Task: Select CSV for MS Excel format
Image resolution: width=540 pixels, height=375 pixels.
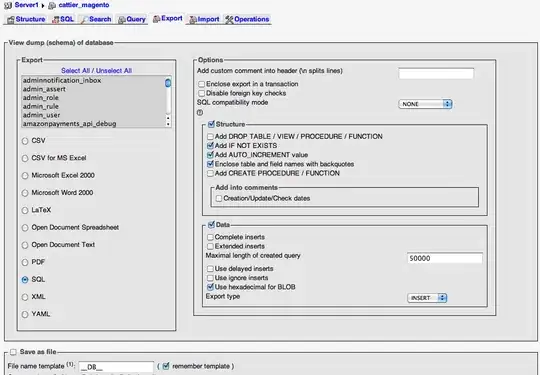Action: click(25, 158)
